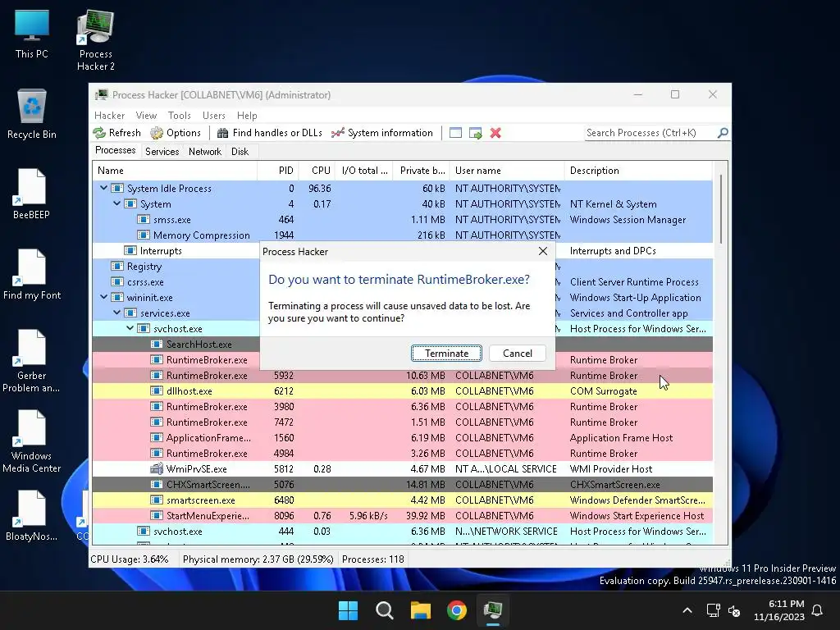
Task: Open System information from toolbar
Action: click(x=382, y=133)
